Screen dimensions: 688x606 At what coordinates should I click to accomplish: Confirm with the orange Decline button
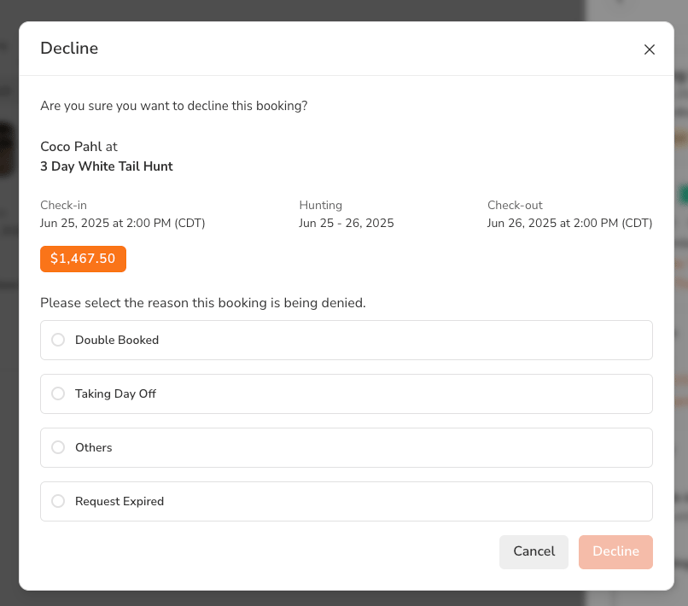[x=616, y=552]
